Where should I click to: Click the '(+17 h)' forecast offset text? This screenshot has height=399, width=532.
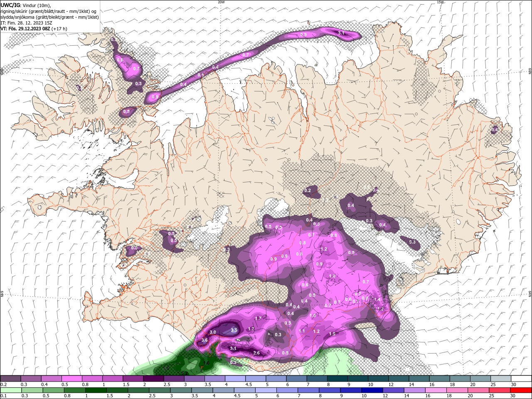(59, 29)
